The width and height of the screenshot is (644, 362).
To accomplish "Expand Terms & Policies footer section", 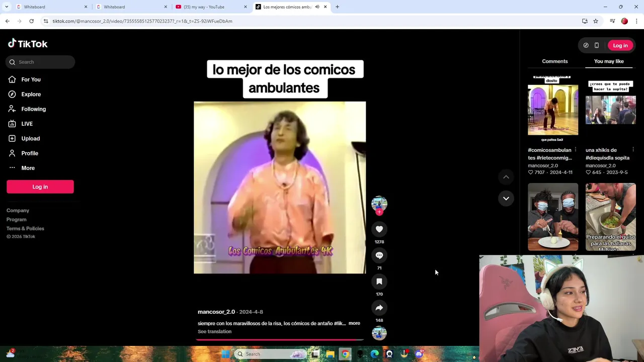I will [x=25, y=229].
